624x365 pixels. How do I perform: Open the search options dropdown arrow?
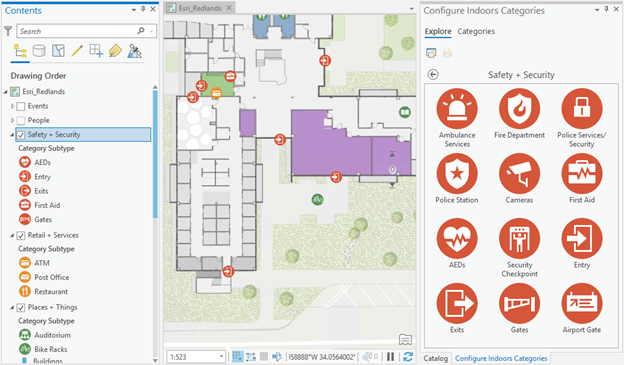(x=151, y=31)
